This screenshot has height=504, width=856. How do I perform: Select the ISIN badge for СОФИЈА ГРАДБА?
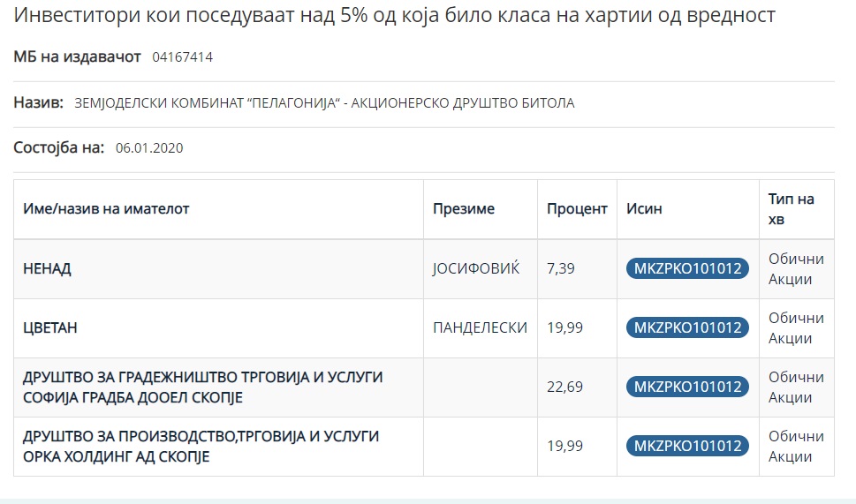(x=687, y=387)
